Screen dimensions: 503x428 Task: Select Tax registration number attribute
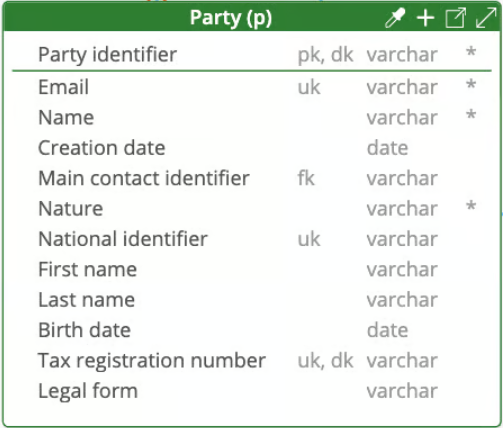click(252, 360)
